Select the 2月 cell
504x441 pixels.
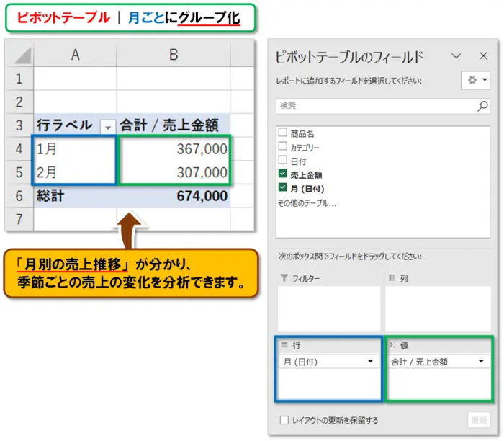pyautogui.click(x=75, y=172)
